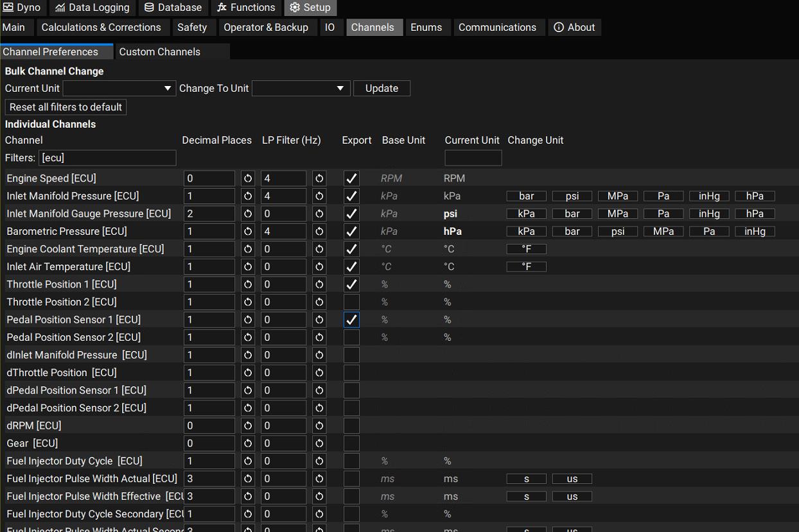
Task: Click the Current Unit filter field
Action: [473, 158]
